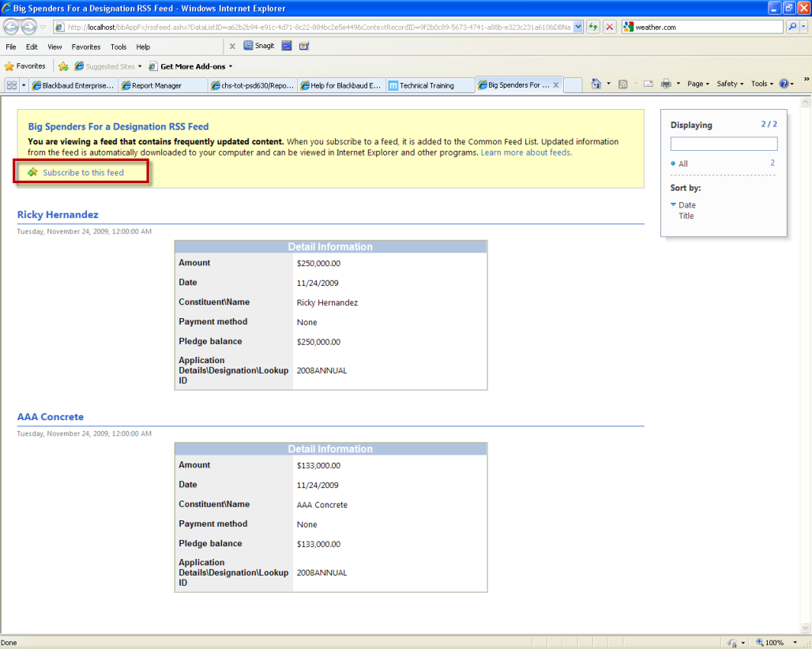Open the Ricky Hernandez feed item
The width and height of the screenshot is (812, 649).
pyautogui.click(x=58, y=215)
